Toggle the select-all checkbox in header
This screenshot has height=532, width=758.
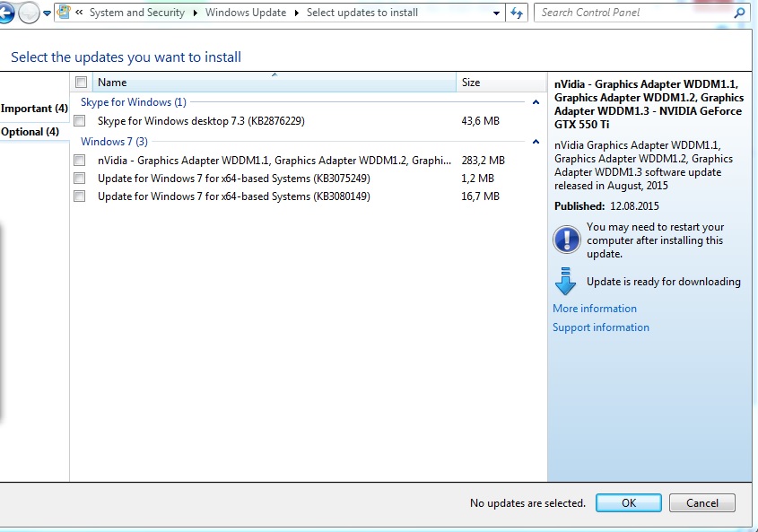click(x=82, y=83)
